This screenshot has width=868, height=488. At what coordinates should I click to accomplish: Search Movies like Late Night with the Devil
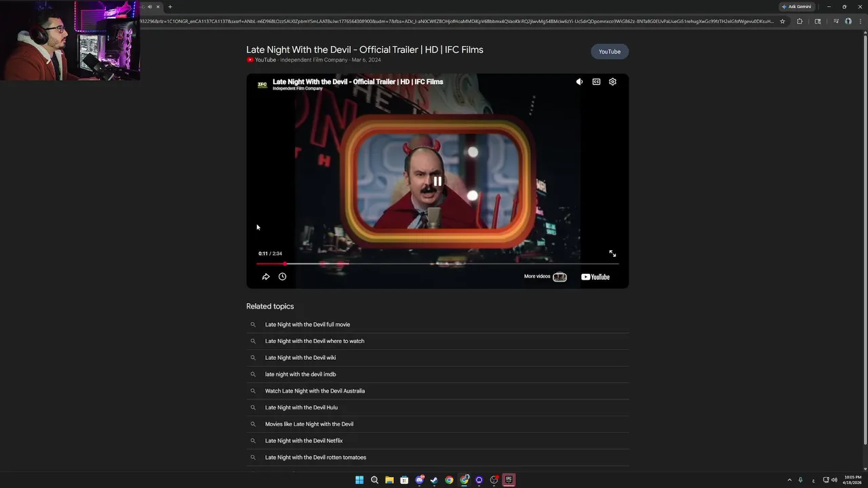[437, 424]
